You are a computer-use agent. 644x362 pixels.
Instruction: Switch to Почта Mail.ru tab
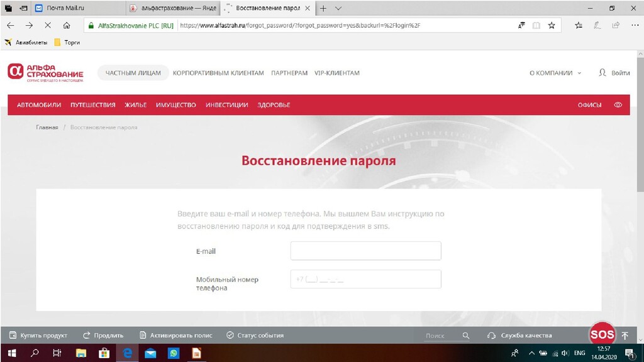point(79,8)
